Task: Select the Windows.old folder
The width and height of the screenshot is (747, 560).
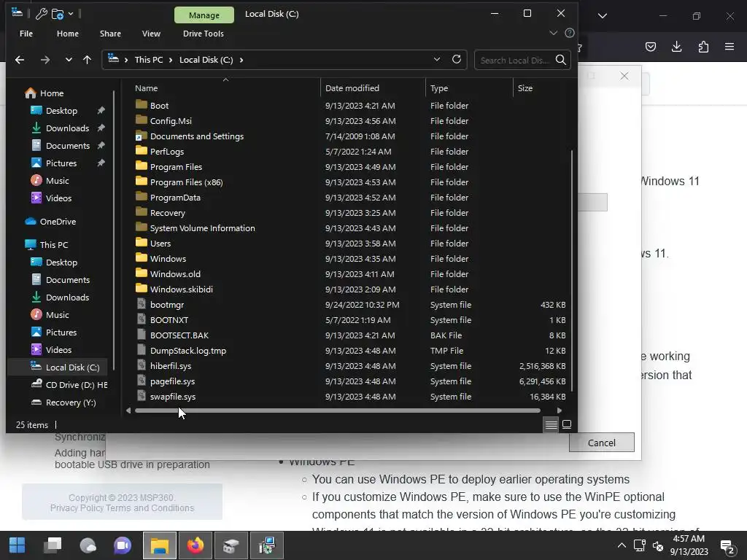Action: point(175,274)
